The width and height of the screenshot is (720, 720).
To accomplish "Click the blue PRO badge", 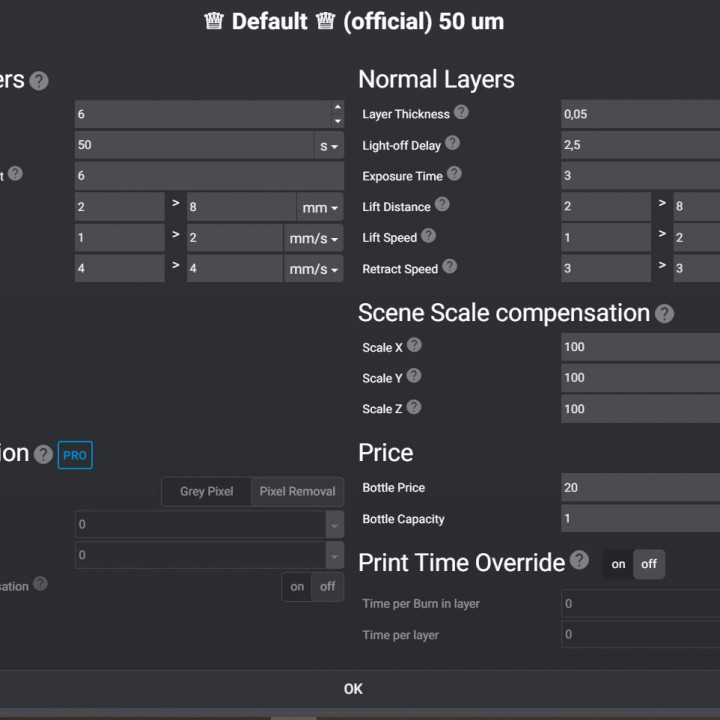I will (75, 455).
